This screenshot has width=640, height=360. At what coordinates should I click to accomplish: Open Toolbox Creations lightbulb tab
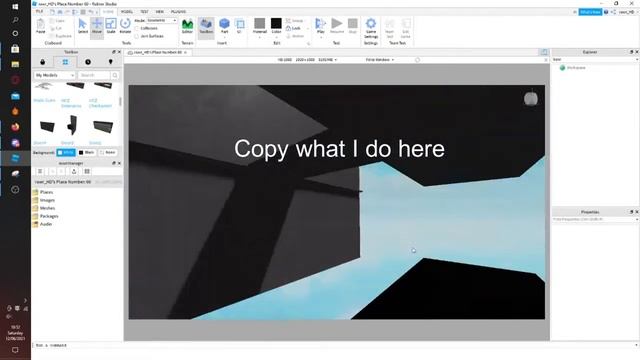point(110,62)
